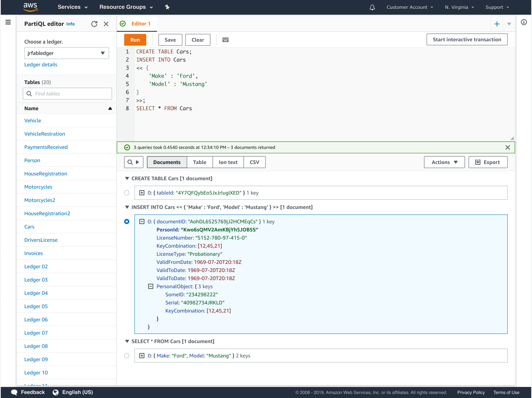This screenshot has width=532, height=398.
Task: Open the info panel icon top right
Action: pyautogui.click(x=524, y=22)
